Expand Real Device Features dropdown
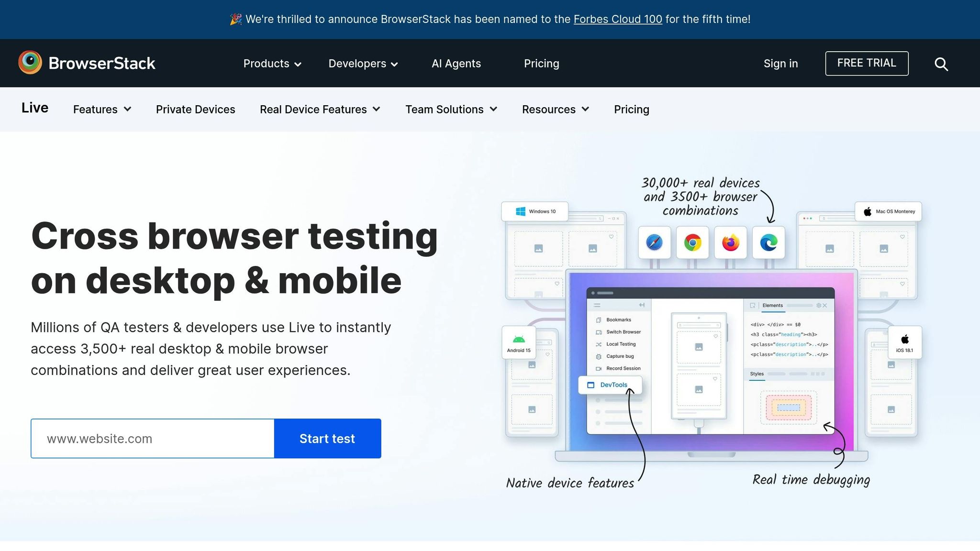Viewport: 980px width, 551px height. tap(320, 110)
